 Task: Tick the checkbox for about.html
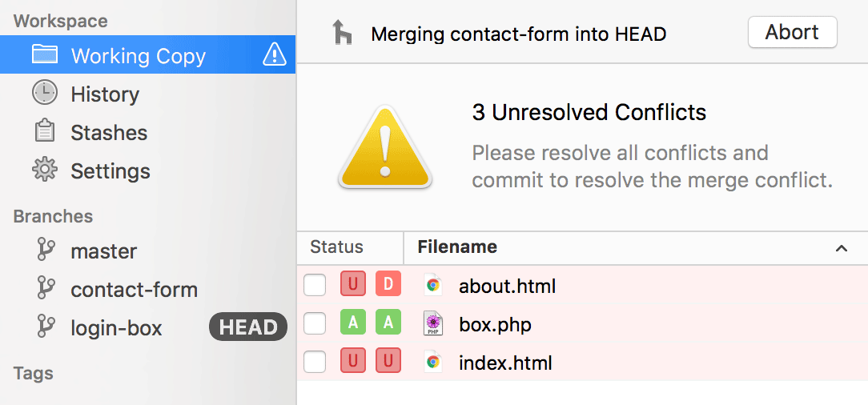point(315,285)
